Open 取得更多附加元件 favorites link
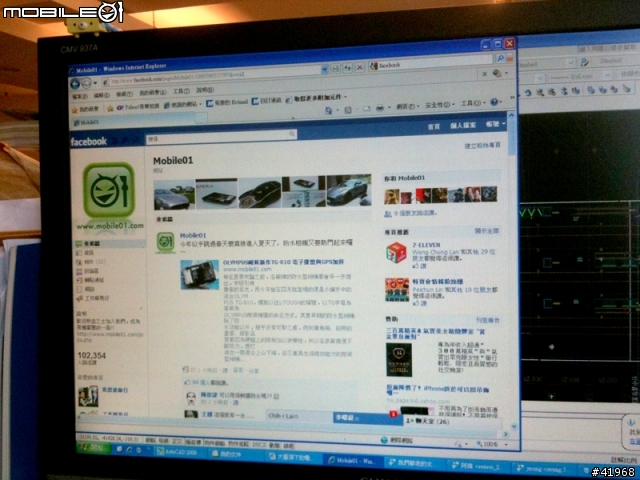The height and width of the screenshot is (480, 640). click(316, 98)
